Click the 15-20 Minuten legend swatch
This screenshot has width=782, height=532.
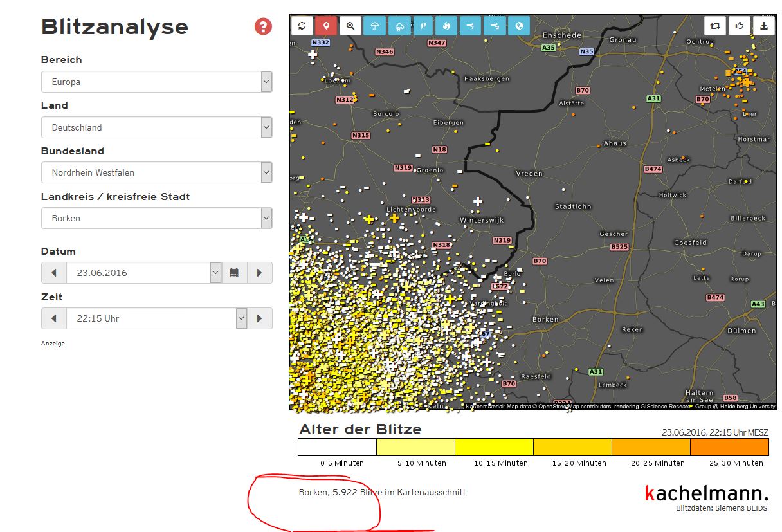point(572,447)
